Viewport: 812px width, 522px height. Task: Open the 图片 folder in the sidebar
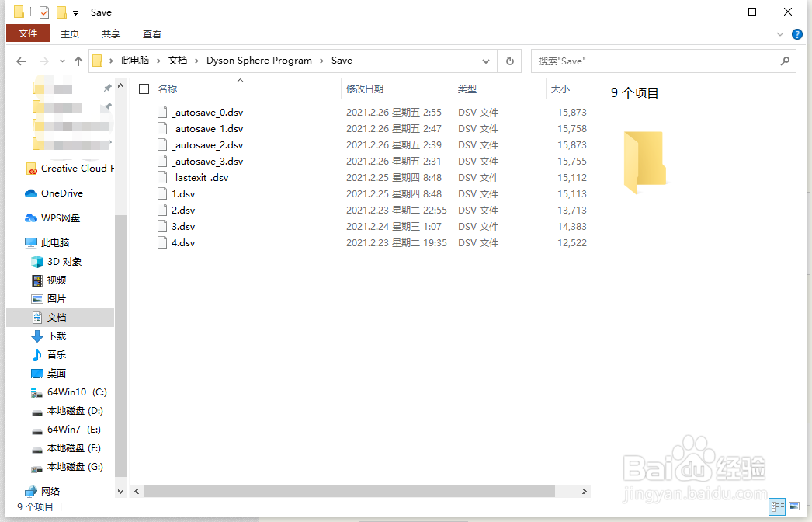click(x=49, y=299)
